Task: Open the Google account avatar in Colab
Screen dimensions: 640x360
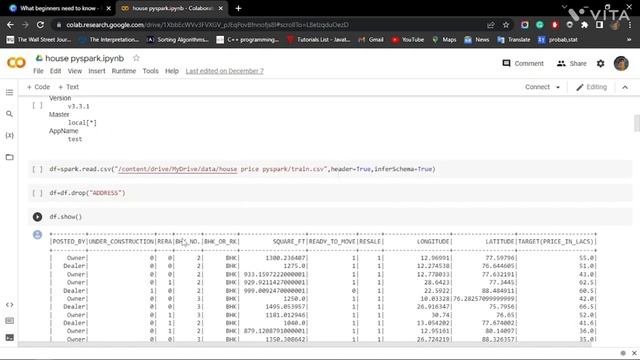Action: [x=621, y=64]
